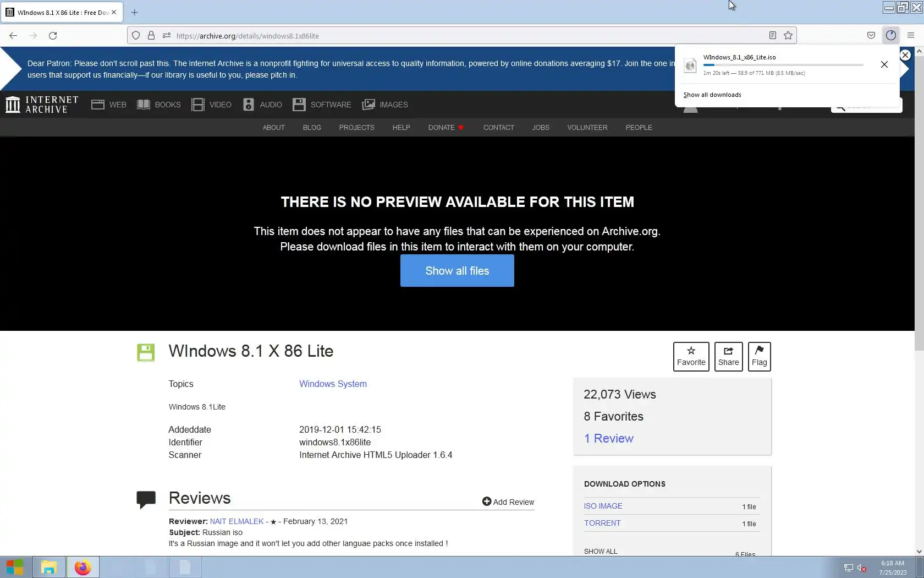Screen dimensions: 924x578
Task: Open site permissions icon in address bar
Action: point(167,36)
